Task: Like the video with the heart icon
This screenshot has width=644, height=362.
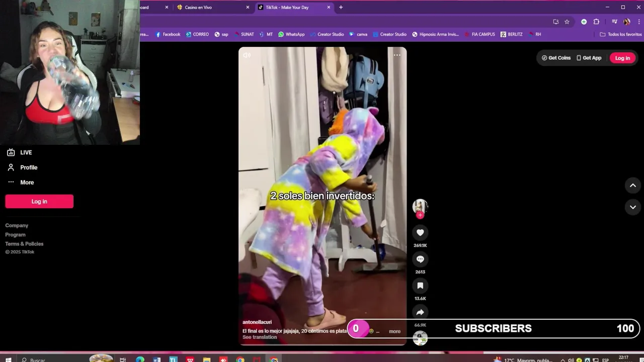Action: pos(420,232)
